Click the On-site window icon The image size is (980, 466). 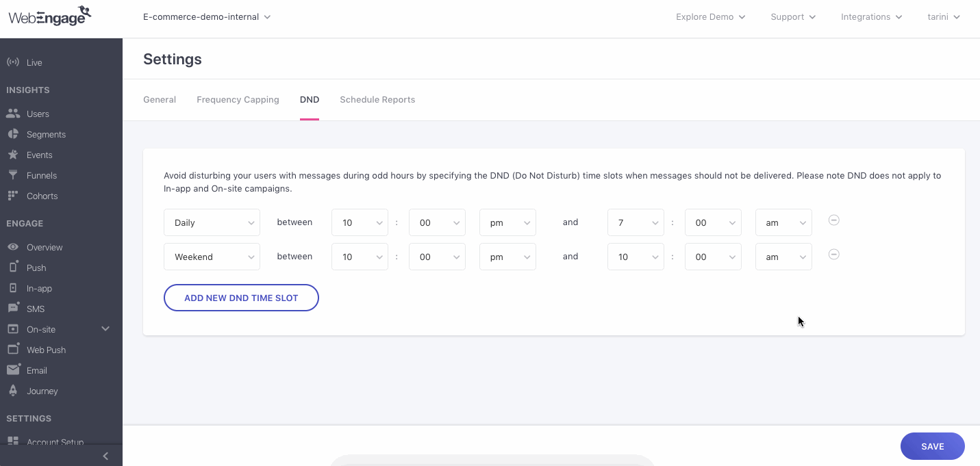13,329
